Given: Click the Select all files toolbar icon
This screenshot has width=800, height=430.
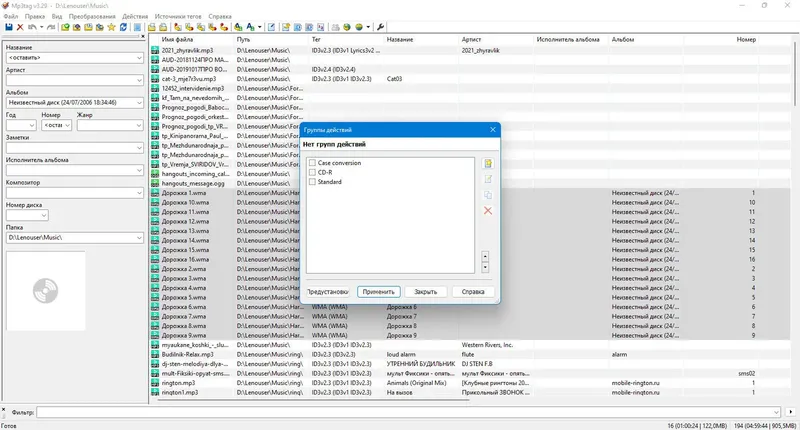Looking at the screenshot, I should click(x=137, y=27).
